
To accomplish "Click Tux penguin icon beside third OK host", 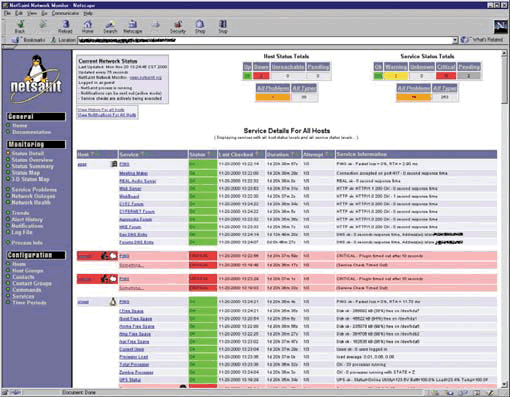I will (x=113, y=302).
